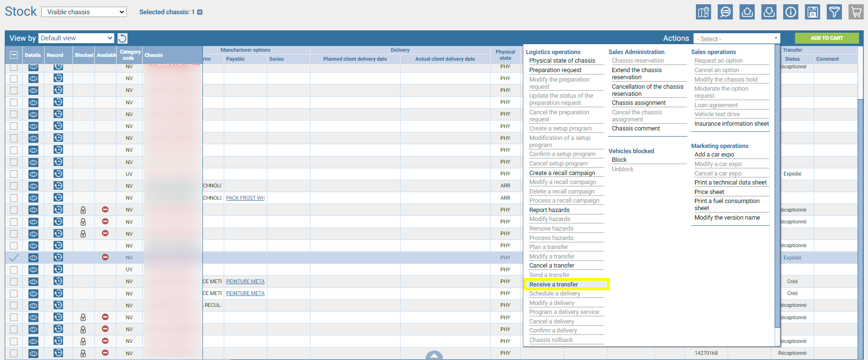
Task: Open record history icon in UV row with Expédié
Action: 58,174
